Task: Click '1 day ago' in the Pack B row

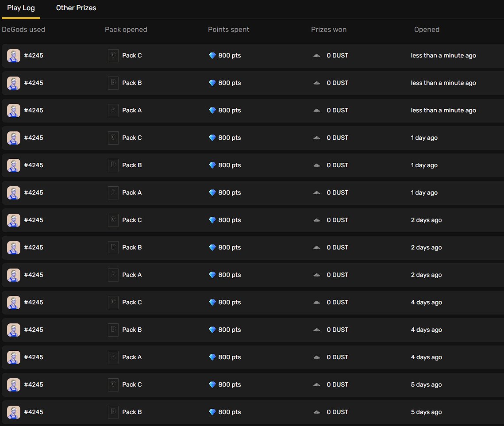Action: (424, 165)
